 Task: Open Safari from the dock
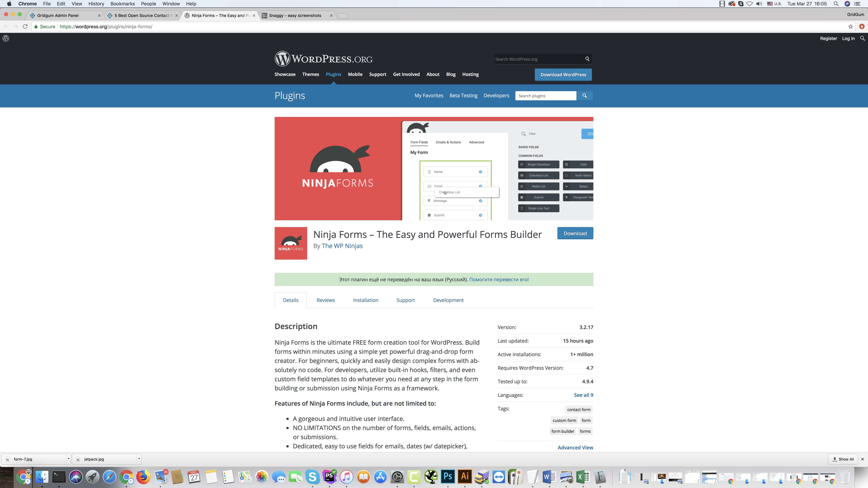click(110, 477)
